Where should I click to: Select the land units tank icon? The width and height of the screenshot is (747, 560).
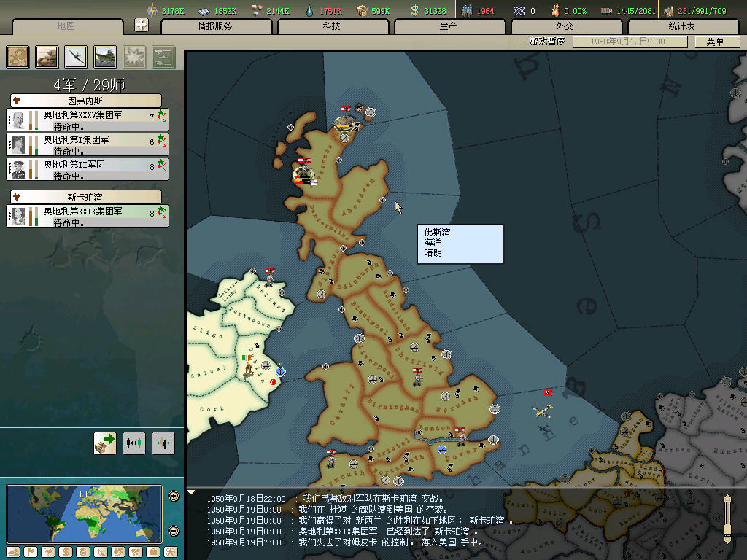click(47, 57)
